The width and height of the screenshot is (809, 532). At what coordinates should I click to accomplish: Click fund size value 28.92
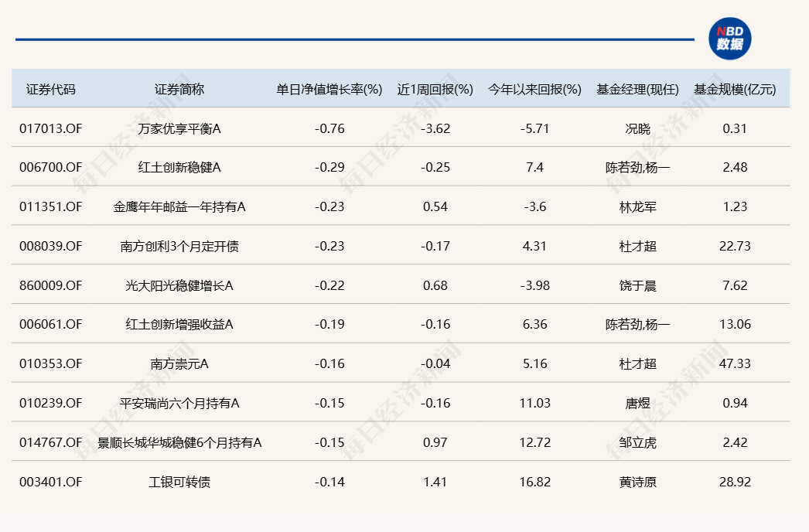point(735,482)
